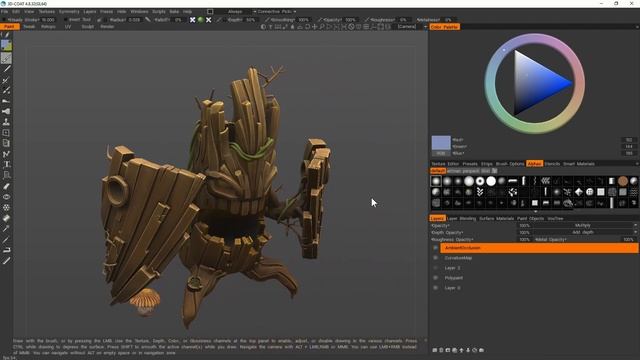Select the first soft round alpha
640x360 pixels.
[436, 181]
